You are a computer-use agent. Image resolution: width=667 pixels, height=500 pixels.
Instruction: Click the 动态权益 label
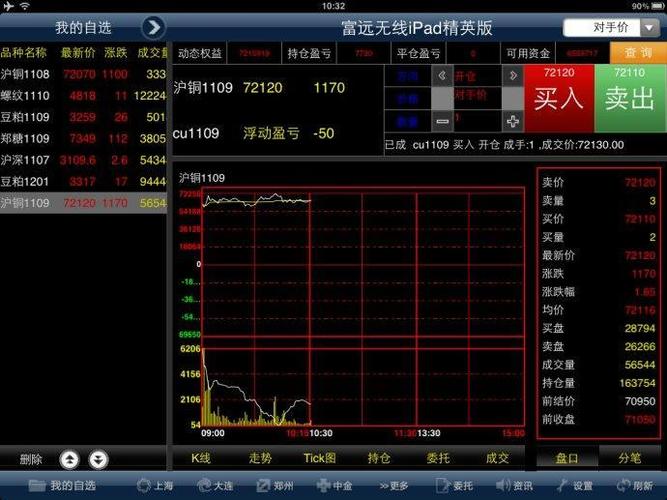click(200, 53)
